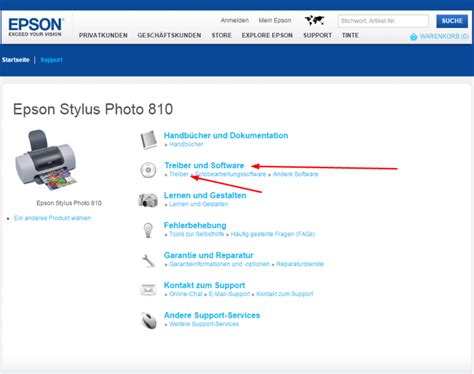Click the envelope icon for Kontakt zum Support

[148, 290]
